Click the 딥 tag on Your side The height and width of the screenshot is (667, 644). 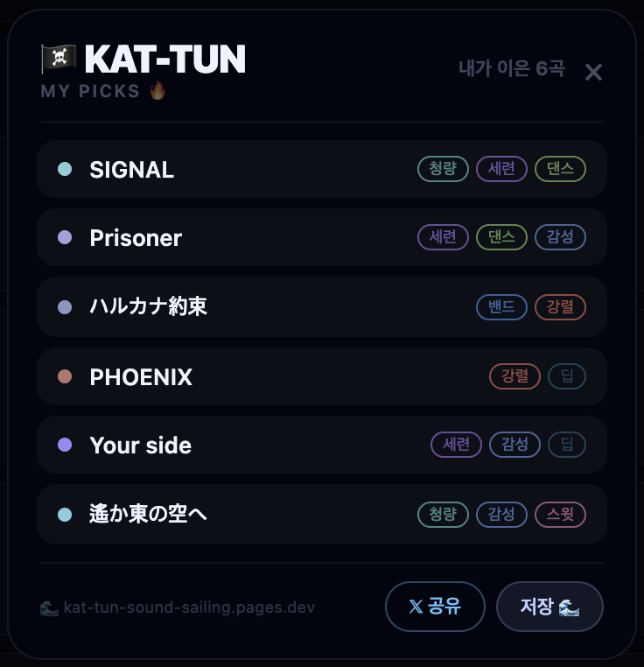point(567,445)
